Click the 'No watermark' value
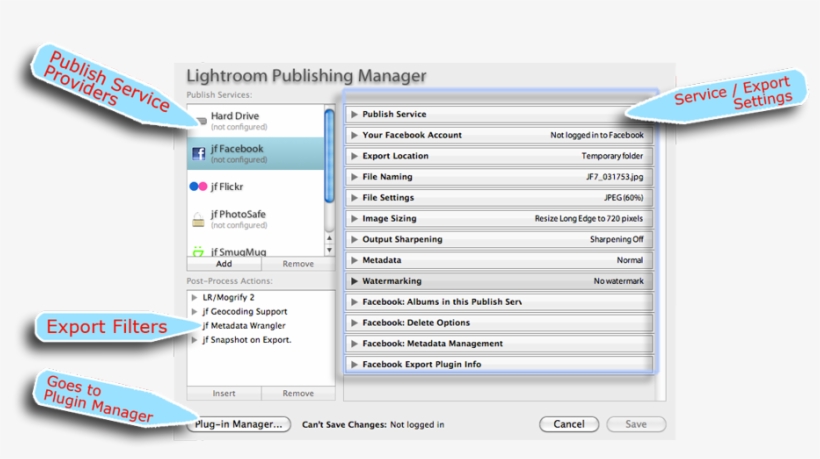This screenshot has width=820, height=459. pyautogui.click(x=618, y=281)
